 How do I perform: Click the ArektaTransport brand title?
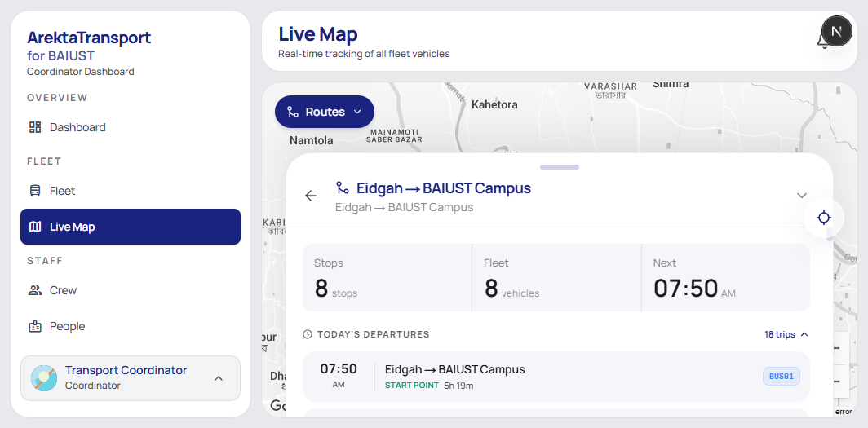click(x=89, y=38)
